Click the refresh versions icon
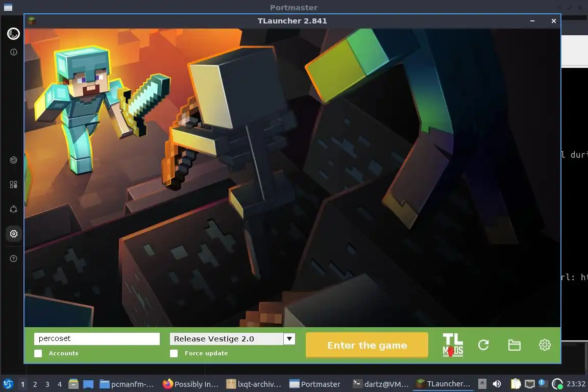Viewport: 588px width, 392px height. (x=483, y=345)
